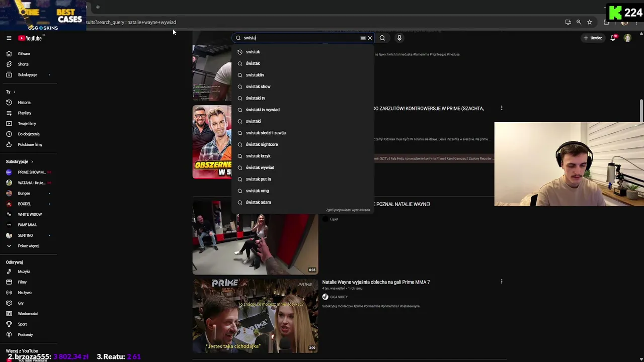This screenshot has width=644, height=362.
Task: Open Do obejrzenia watch later
Action: coord(29,134)
